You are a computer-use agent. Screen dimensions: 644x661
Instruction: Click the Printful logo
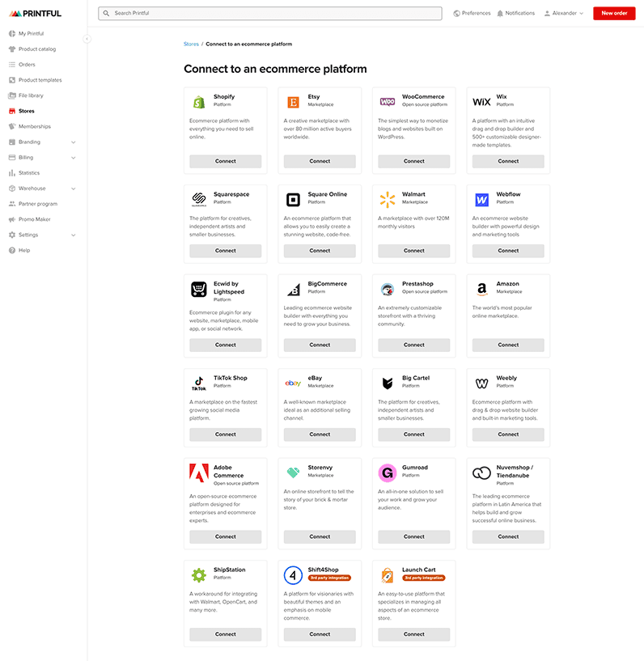pyautogui.click(x=35, y=14)
